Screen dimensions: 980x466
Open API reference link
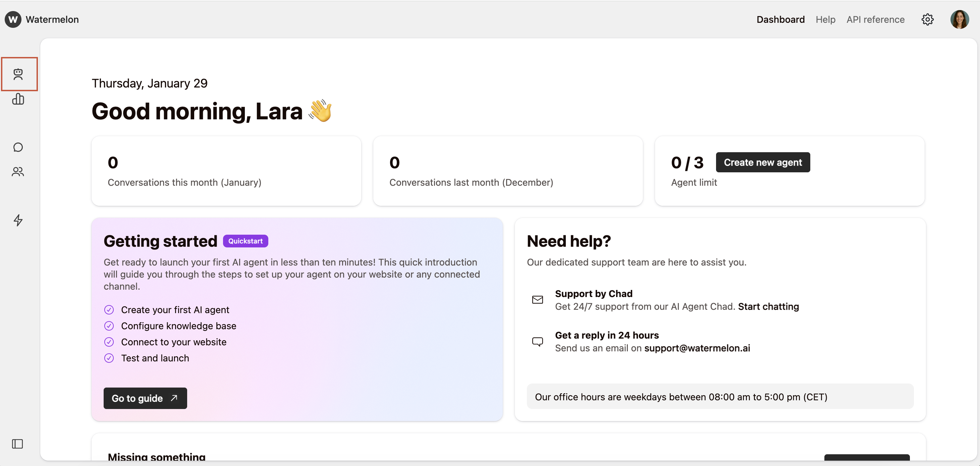(x=875, y=19)
